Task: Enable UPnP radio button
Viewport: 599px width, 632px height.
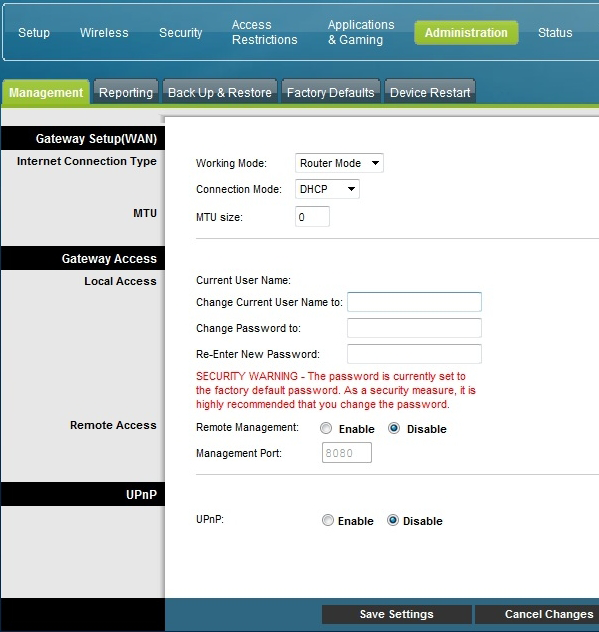Action: pos(328,520)
